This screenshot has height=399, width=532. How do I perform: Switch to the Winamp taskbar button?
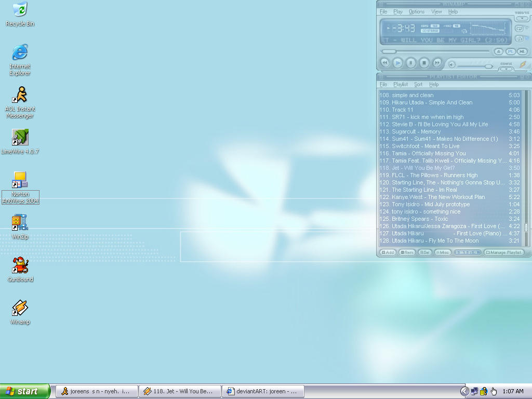[x=180, y=391]
